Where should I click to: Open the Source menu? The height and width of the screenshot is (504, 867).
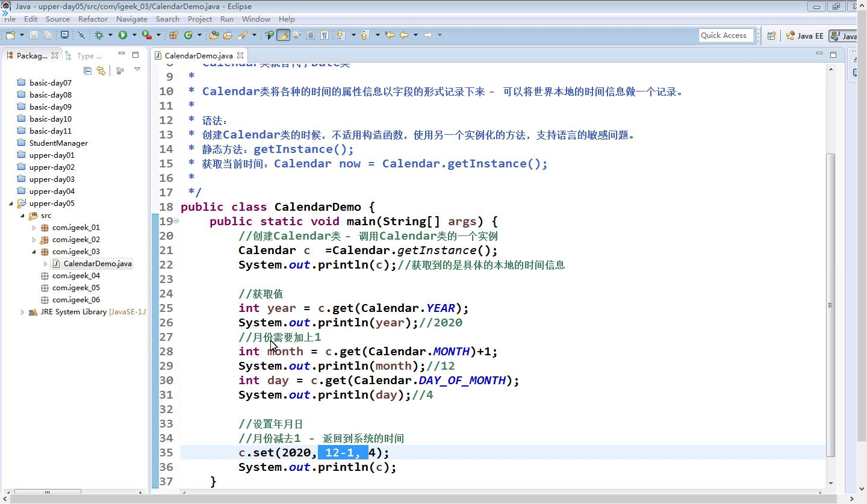[58, 19]
